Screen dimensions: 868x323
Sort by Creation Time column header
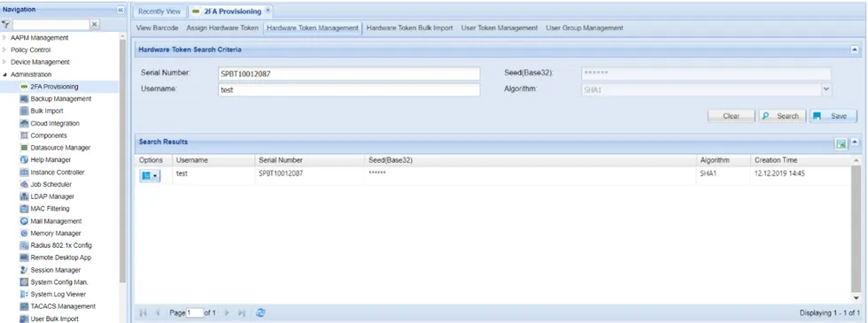pos(801,160)
